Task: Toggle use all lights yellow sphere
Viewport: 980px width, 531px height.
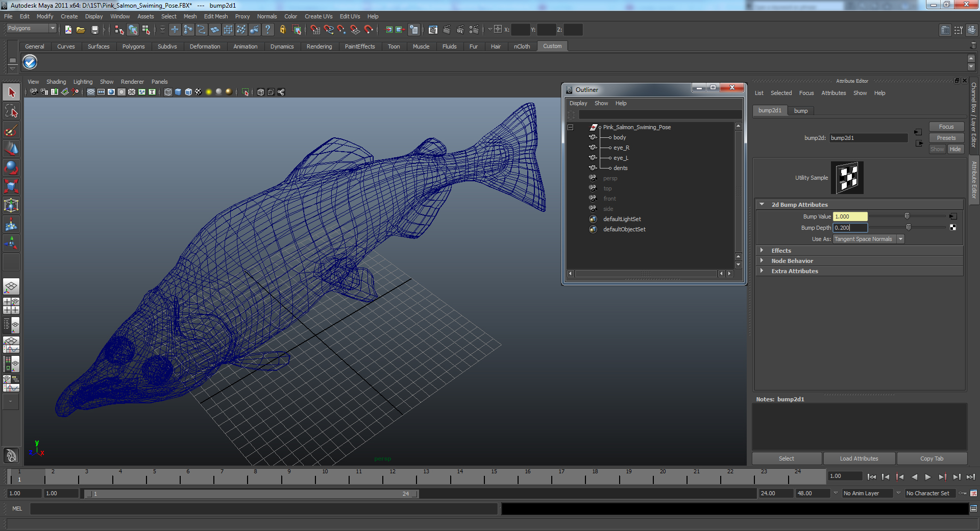Action: coord(209,92)
